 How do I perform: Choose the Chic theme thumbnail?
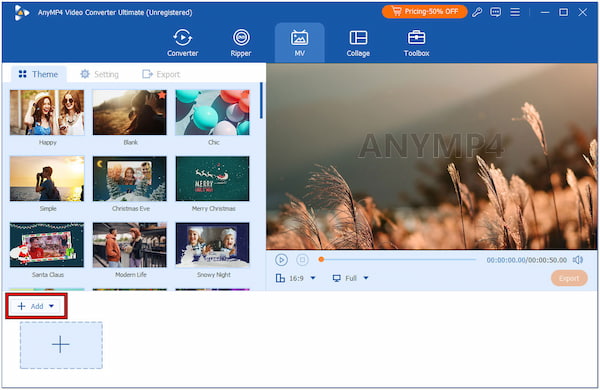point(212,113)
